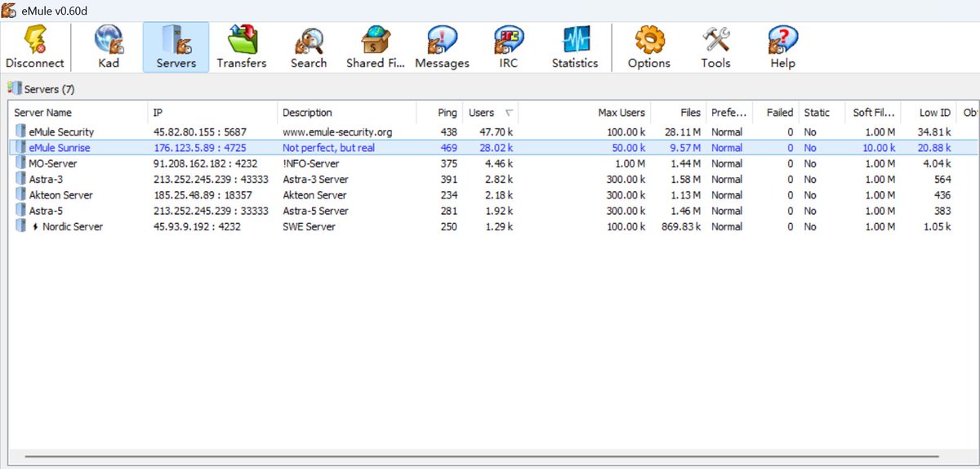Click the server icon beside Astra-3
Viewport: 980px width, 469px height.
20,179
